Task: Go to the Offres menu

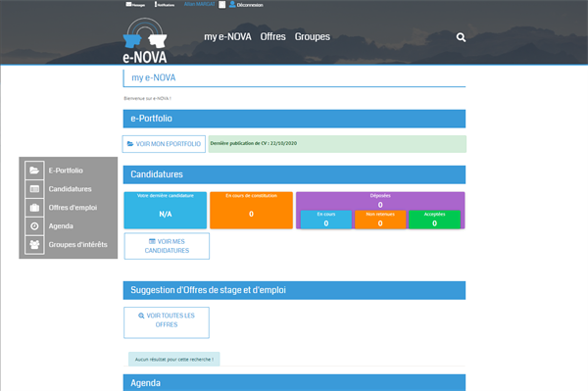Action: click(273, 36)
